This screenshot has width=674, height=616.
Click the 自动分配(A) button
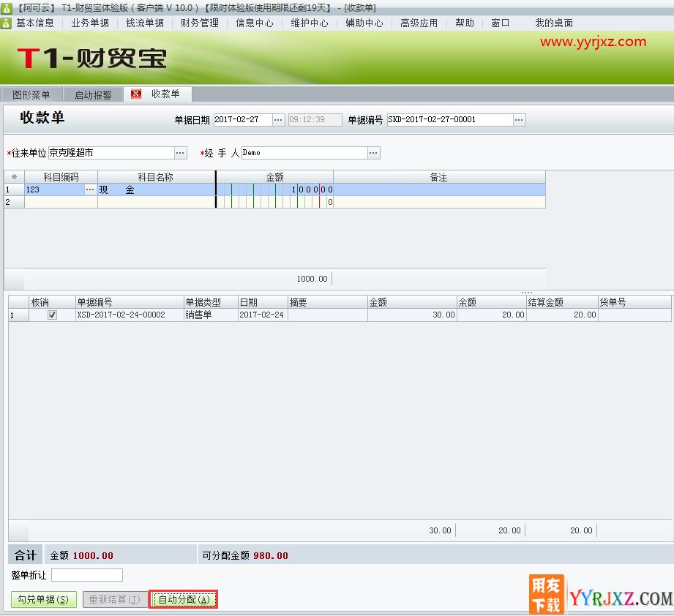tap(184, 599)
